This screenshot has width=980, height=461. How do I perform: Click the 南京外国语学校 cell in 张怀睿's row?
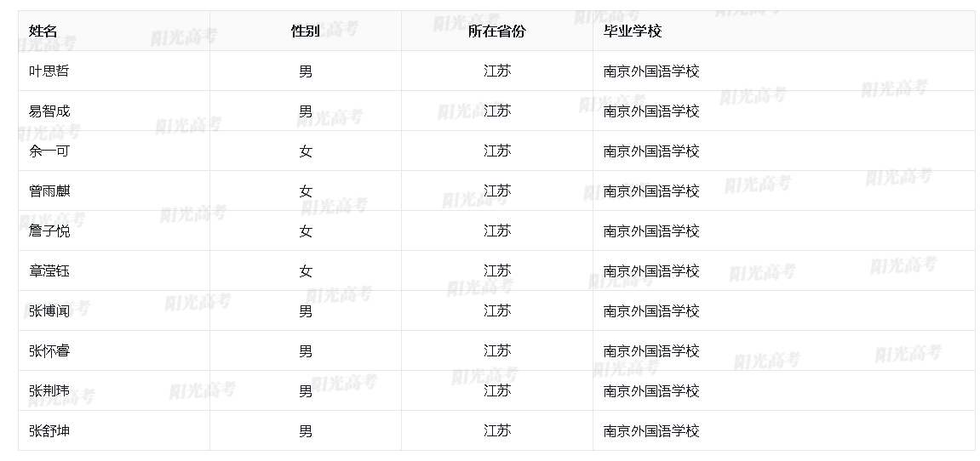tap(651, 351)
